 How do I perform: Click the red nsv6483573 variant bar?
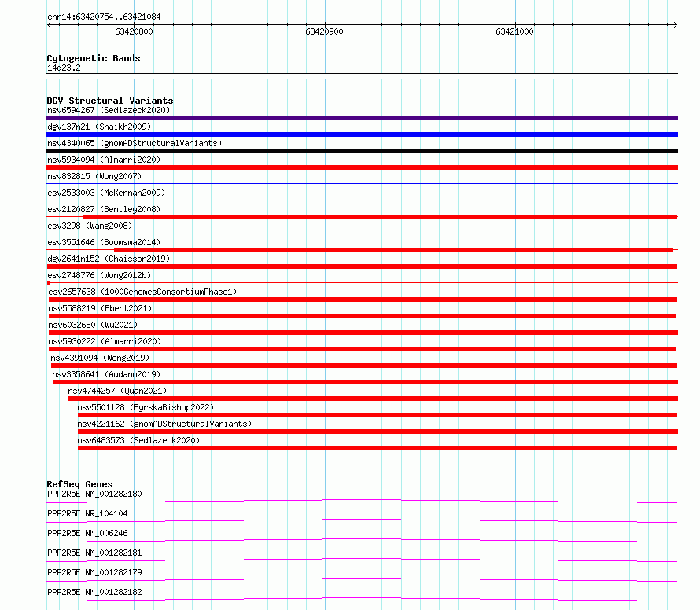(x=378, y=448)
